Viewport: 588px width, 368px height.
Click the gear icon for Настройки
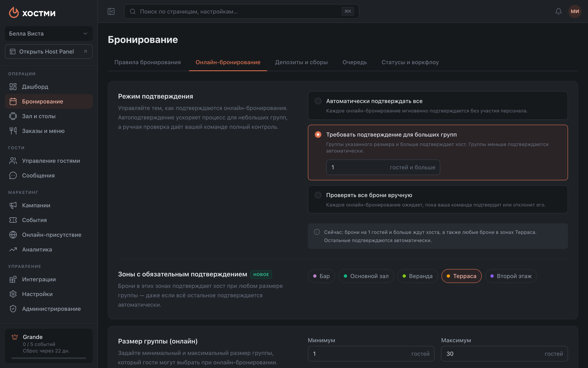coord(13,294)
